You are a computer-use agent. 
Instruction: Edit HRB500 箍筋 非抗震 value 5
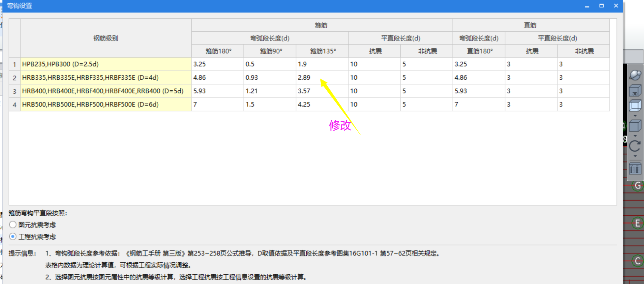pos(427,104)
